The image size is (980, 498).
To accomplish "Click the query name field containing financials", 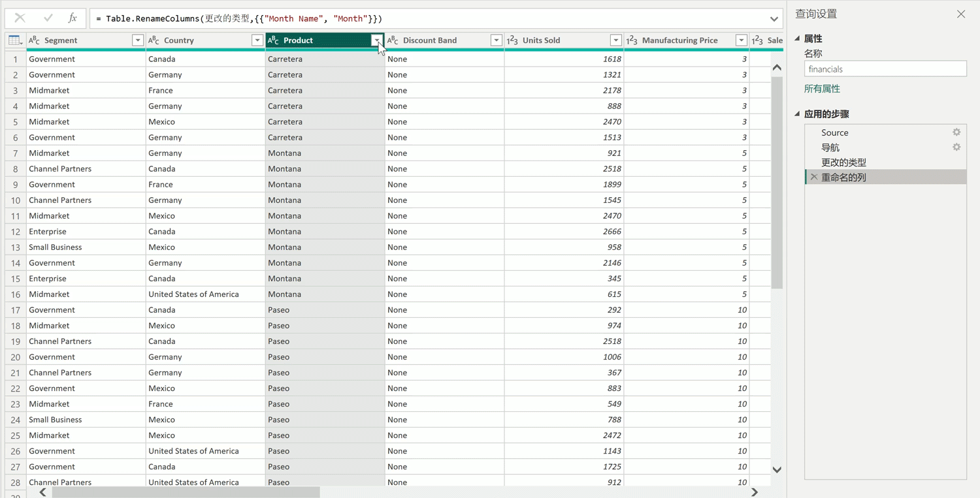I will (885, 69).
